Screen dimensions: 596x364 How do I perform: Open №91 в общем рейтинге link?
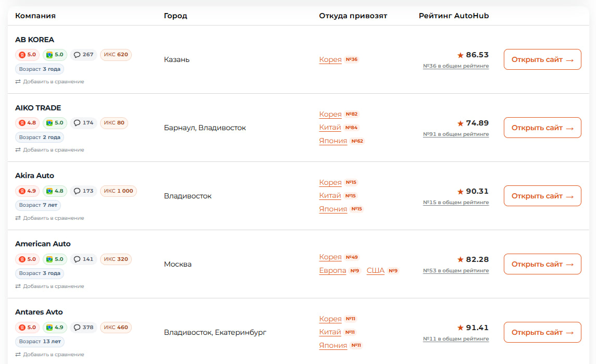[456, 134]
